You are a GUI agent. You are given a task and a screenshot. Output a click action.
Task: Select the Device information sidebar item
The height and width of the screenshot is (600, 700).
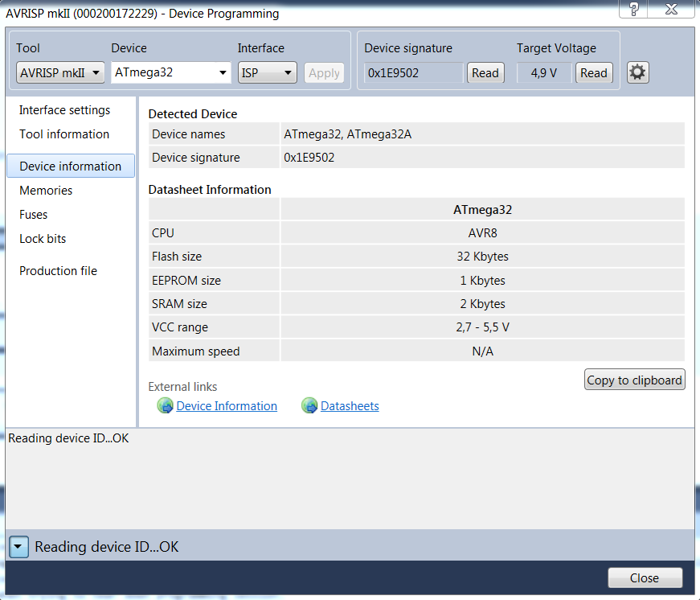71,166
